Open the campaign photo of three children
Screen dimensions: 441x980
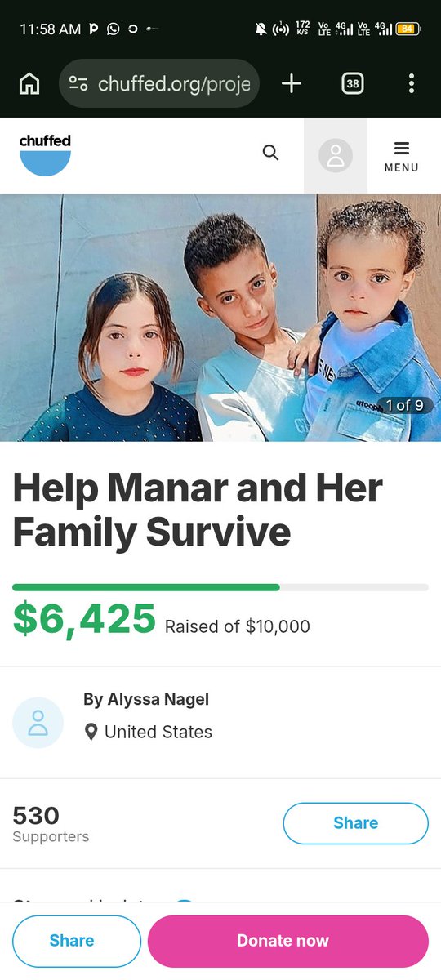tap(220, 317)
